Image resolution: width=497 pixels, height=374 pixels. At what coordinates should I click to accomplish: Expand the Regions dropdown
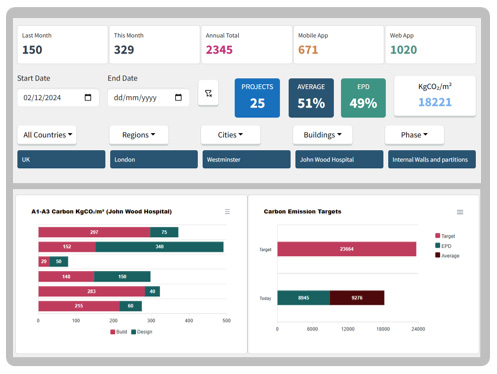tap(139, 135)
